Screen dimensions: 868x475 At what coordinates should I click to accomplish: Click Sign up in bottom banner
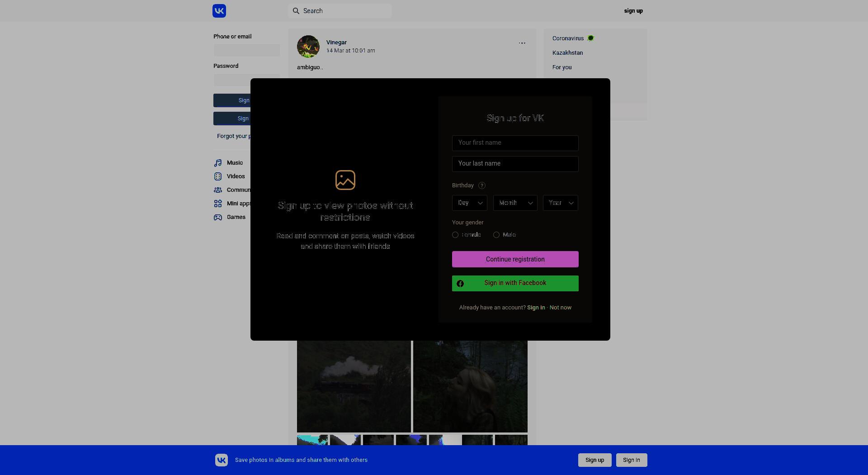click(x=594, y=460)
